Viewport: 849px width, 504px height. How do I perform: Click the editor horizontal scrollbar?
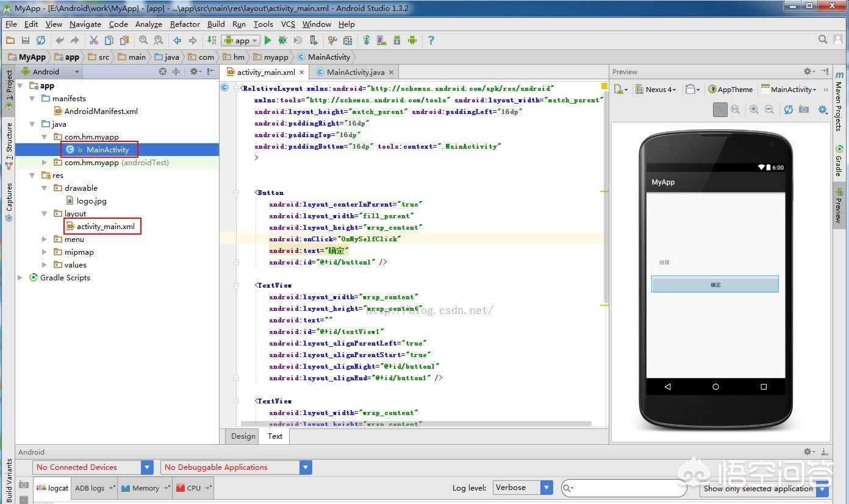(x=416, y=423)
